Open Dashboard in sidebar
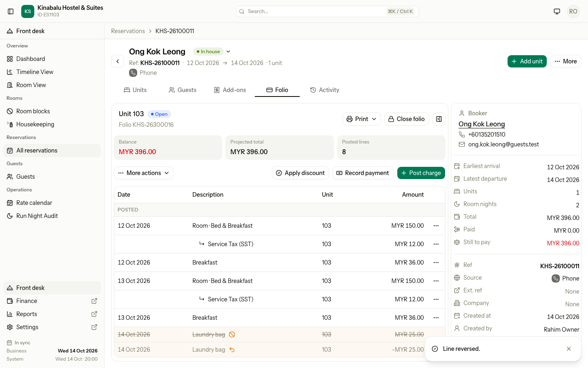This screenshot has width=588, height=368. (x=52, y=59)
